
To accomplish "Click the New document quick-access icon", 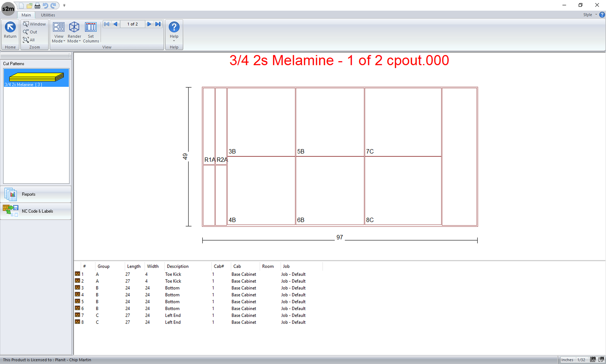I will (21, 5).
